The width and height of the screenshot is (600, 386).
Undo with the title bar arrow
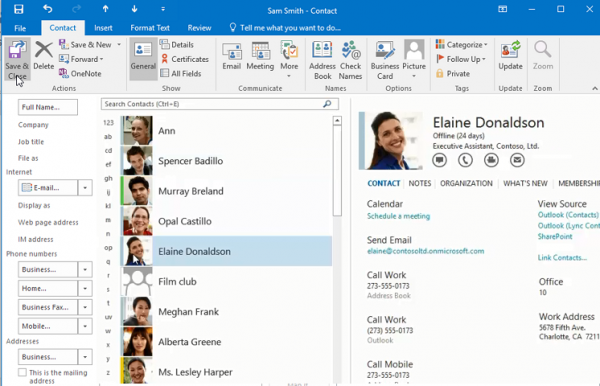pyautogui.click(x=47, y=9)
